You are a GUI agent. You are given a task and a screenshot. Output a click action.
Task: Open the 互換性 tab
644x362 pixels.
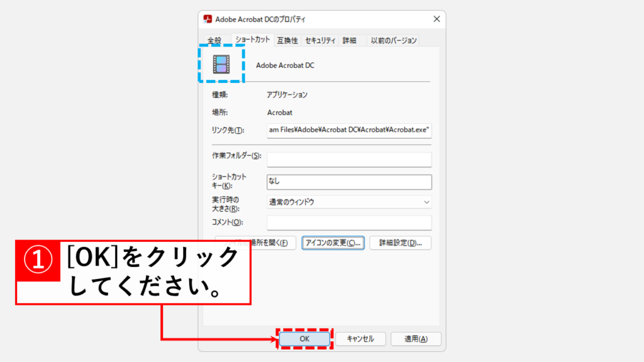[x=287, y=40]
